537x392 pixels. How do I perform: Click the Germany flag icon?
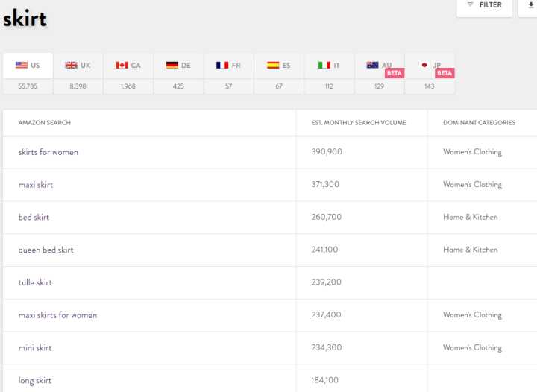click(172, 66)
